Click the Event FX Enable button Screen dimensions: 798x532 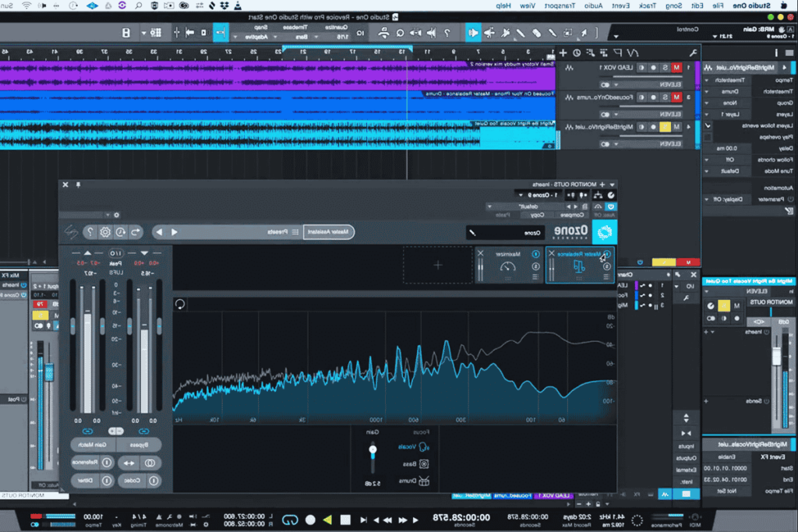727,456
